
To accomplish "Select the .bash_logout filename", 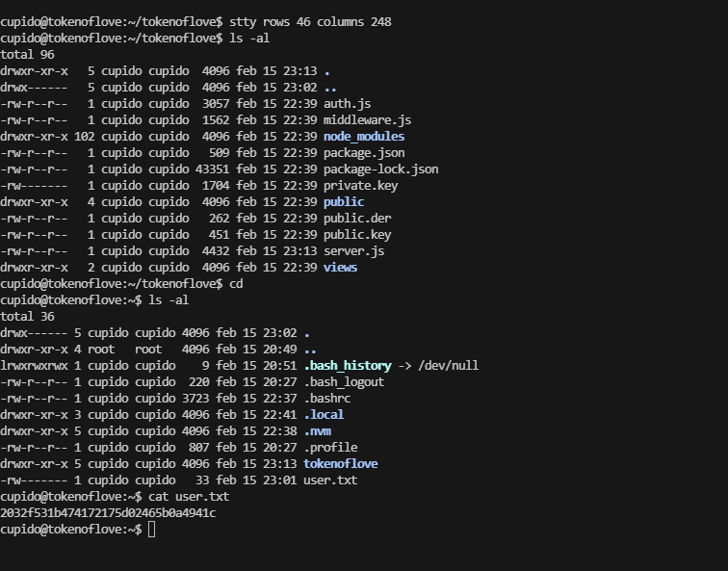I will coord(344,381).
